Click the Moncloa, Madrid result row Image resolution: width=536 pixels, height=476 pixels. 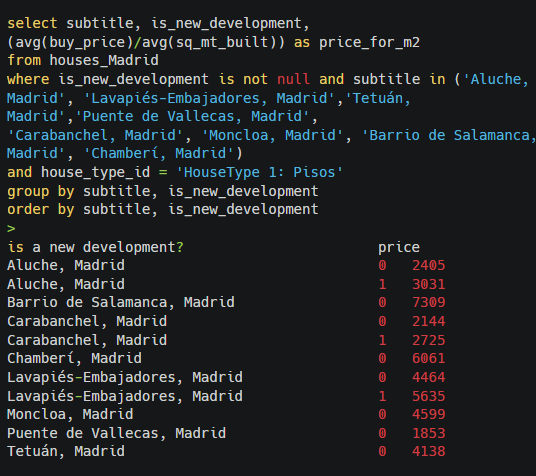tap(226, 414)
